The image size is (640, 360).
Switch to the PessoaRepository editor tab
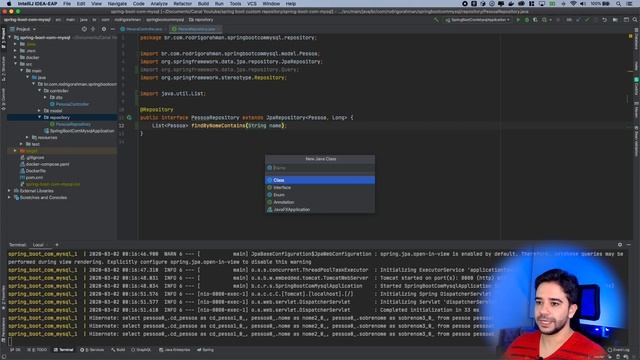196,29
